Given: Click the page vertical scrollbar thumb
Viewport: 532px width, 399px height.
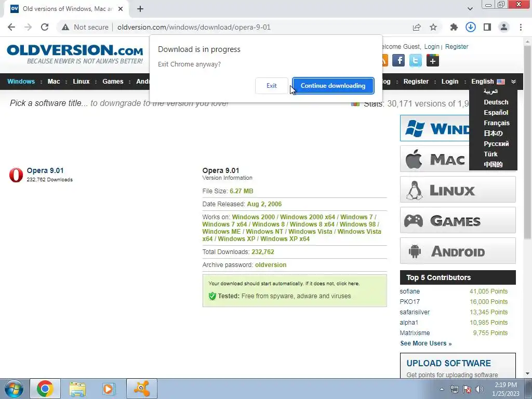Looking at the screenshot, I should pyautogui.click(x=527, y=142).
